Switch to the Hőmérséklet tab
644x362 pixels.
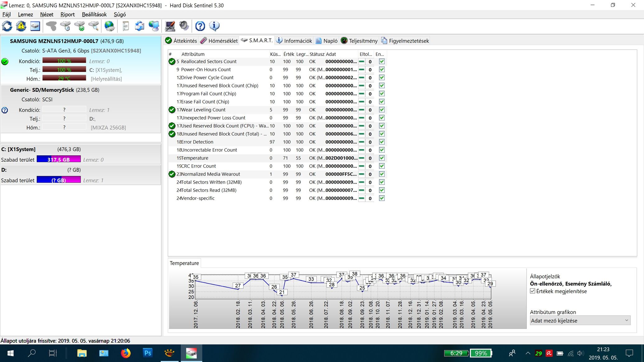(219, 41)
